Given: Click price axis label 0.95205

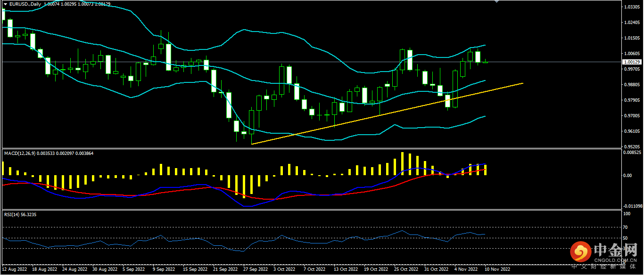Looking at the screenshot, I should [x=631, y=147].
